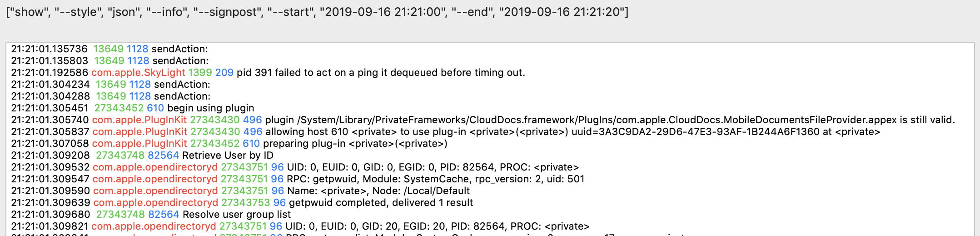
Task: Select the sendAction entry at 21:21:01.135803
Action: (x=180, y=60)
